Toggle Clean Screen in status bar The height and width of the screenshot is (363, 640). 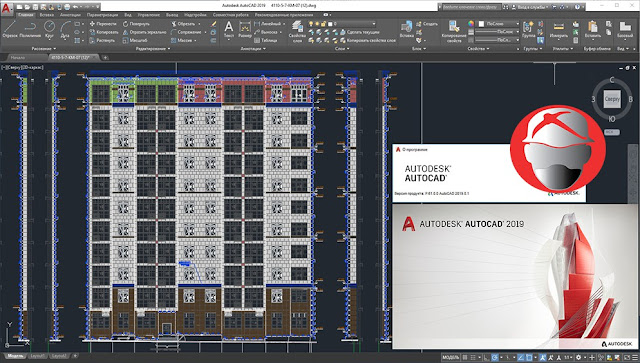(x=627, y=358)
